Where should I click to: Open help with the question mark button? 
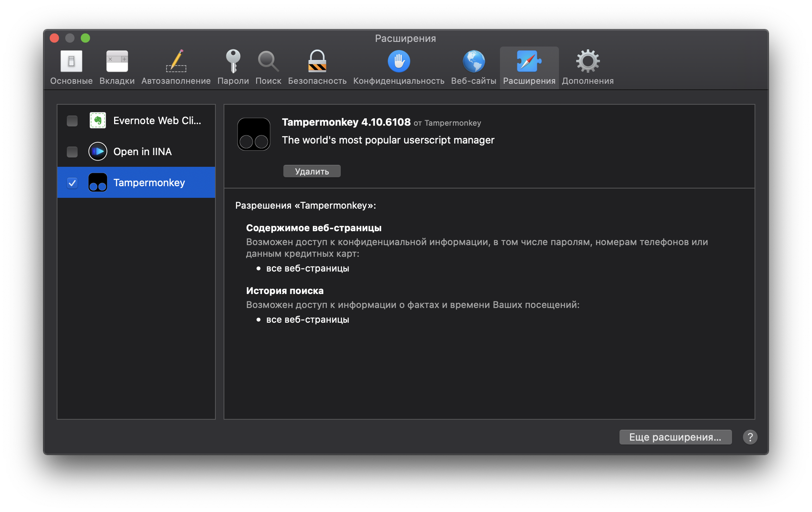[750, 437]
